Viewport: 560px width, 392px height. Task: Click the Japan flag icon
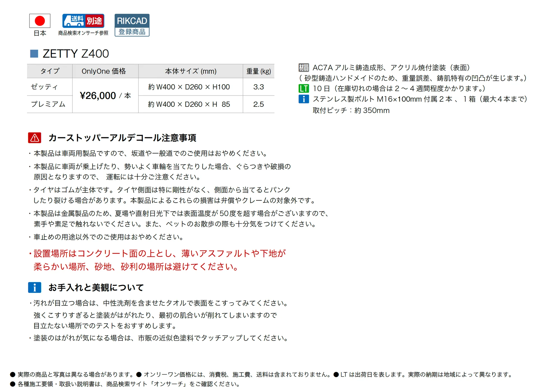(x=40, y=21)
